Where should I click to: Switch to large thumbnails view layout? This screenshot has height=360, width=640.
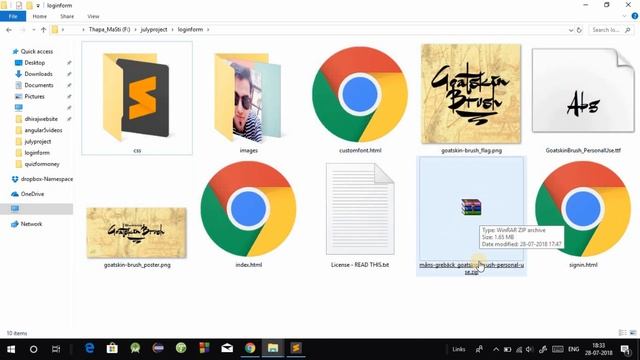[x=633, y=333]
